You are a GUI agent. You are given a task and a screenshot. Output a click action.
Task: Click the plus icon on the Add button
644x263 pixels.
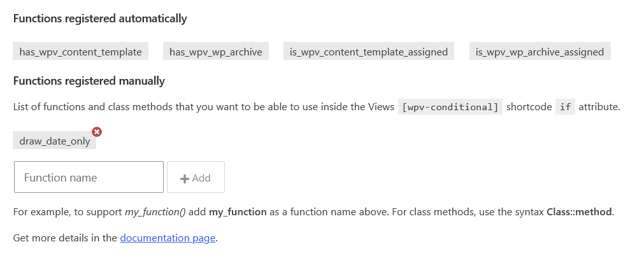[185, 178]
